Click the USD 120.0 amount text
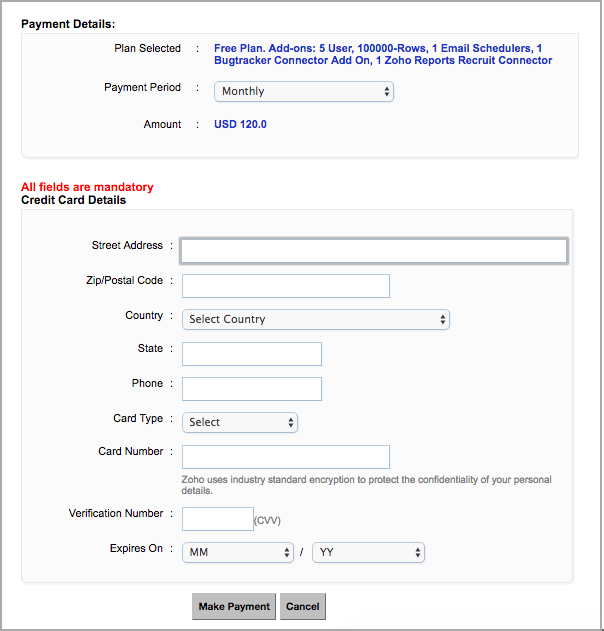The width and height of the screenshot is (604, 631). (240, 125)
